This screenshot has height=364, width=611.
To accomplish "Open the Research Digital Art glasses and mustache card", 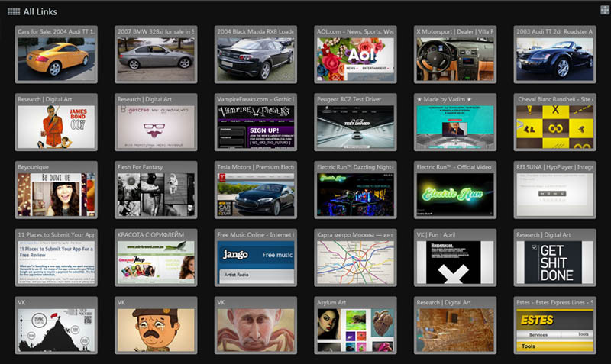I will (x=156, y=122).
